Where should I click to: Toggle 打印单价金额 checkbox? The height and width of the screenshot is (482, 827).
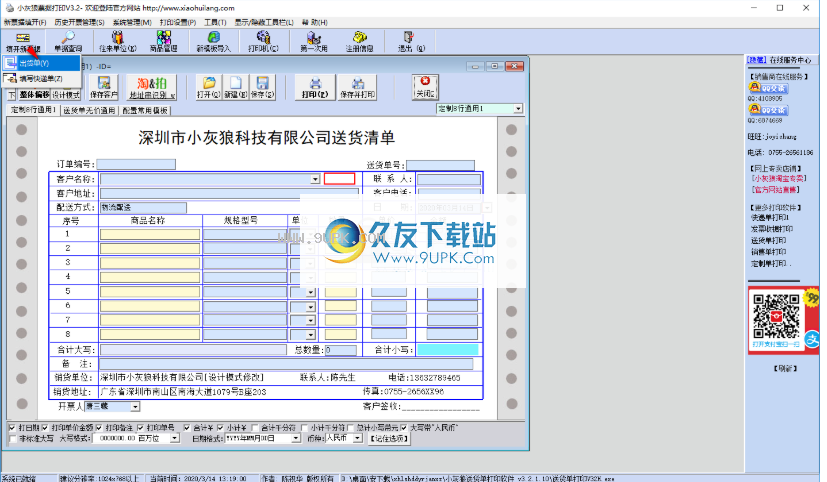[45, 428]
